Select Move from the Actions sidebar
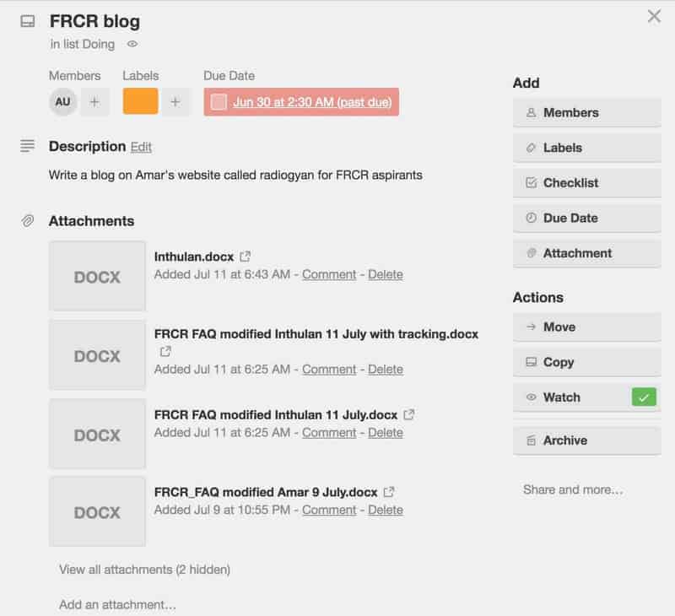The image size is (675, 616). click(x=586, y=327)
